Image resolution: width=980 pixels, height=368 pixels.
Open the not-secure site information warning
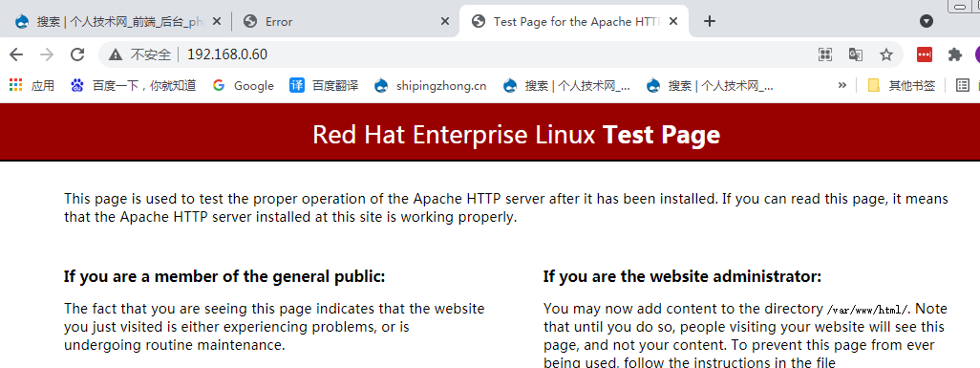click(x=139, y=54)
